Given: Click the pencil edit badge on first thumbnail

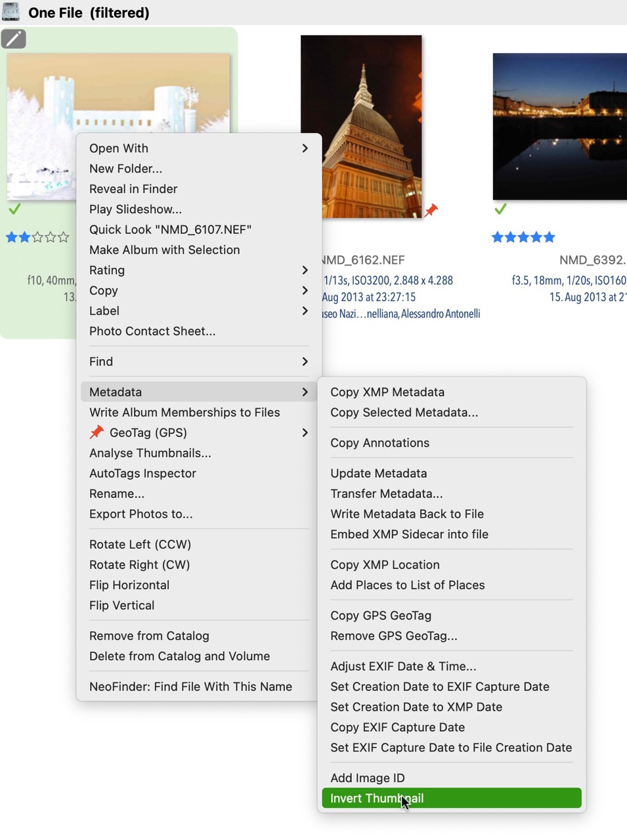Looking at the screenshot, I should [14, 39].
